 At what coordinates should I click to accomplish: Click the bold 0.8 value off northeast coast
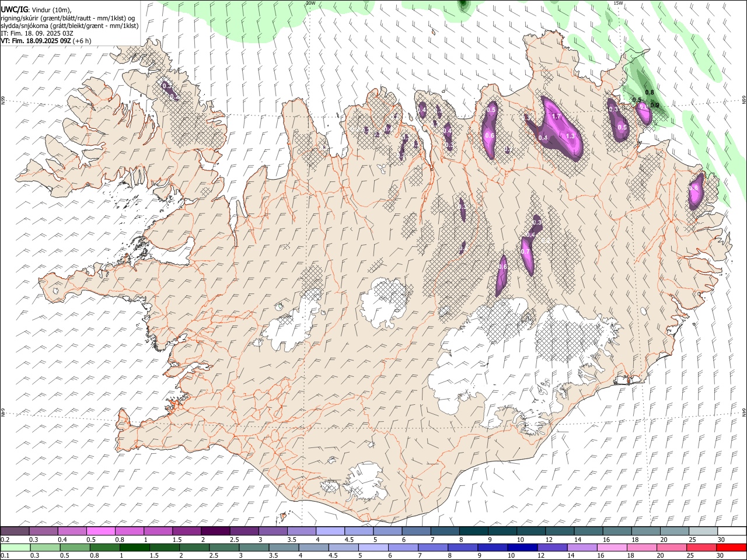click(650, 93)
